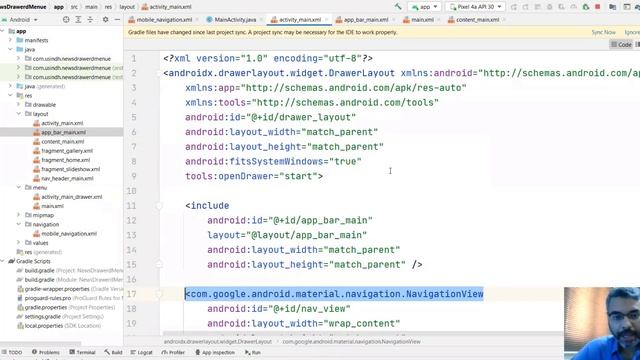The width and height of the screenshot is (640, 360).
Task: Collapse the navigation folder
Action: pos(18,224)
